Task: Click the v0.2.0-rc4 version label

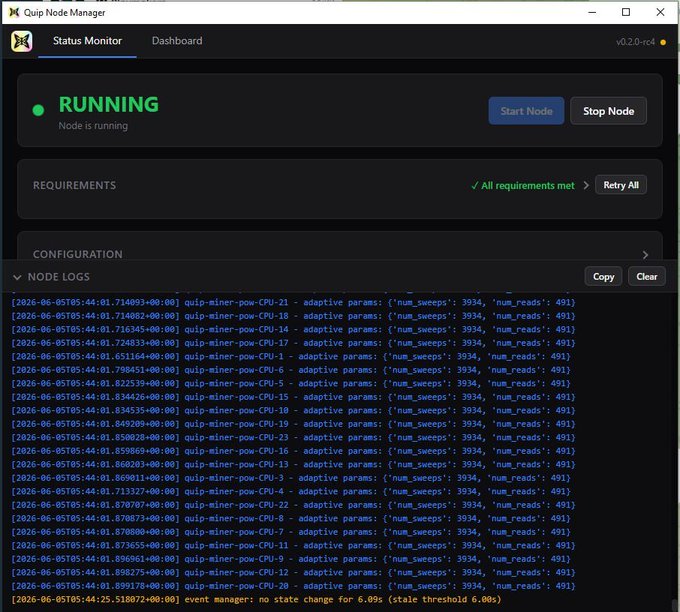Action: [x=635, y=42]
